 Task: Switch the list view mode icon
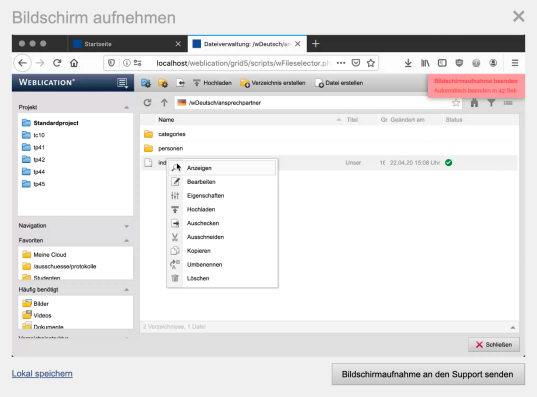[508, 103]
